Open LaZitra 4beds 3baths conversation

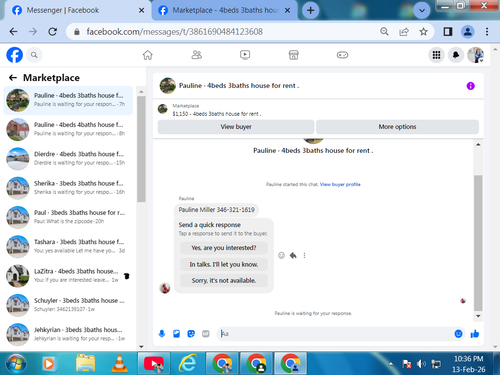(68, 276)
